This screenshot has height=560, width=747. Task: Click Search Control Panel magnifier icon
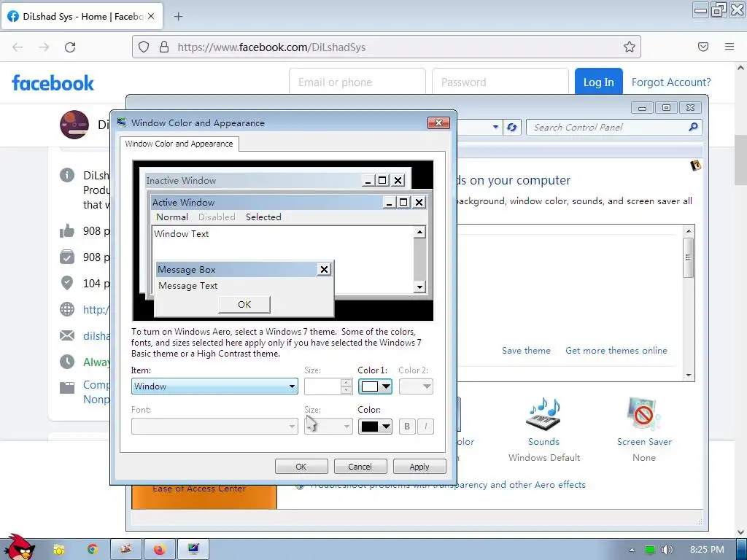(x=693, y=127)
